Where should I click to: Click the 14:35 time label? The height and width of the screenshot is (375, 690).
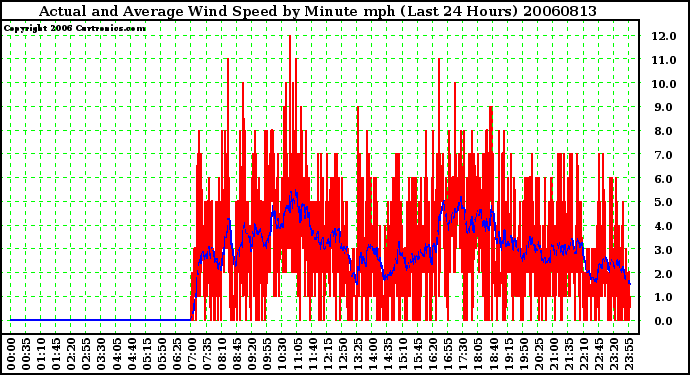(x=387, y=354)
